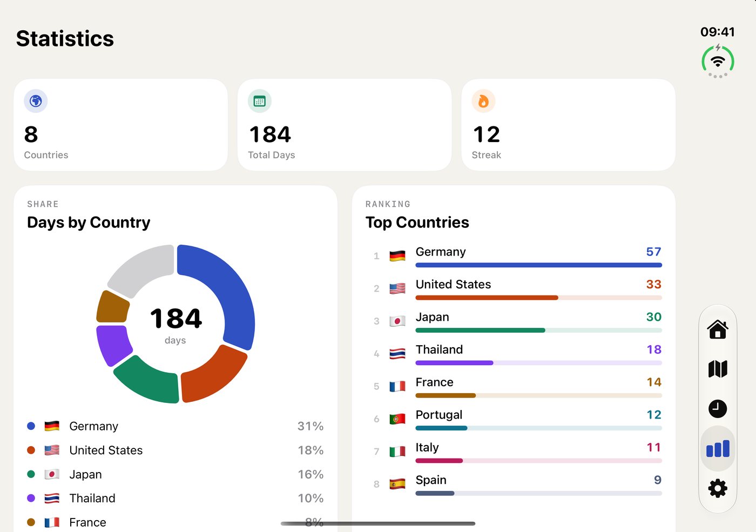Click the Portugal teal progress bar
This screenshot has height=532, width=756.
pos(538,428)
